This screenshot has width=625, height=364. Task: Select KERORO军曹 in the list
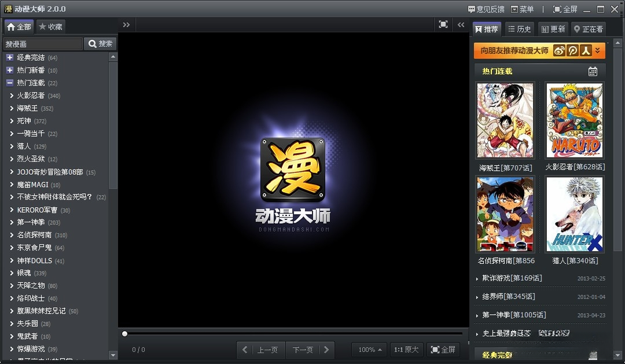tap(37, 209)
